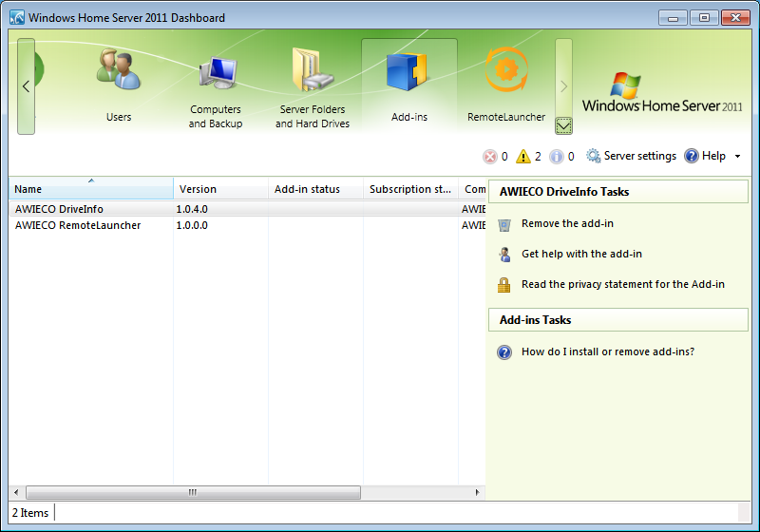This screenshot has width=760, height=532.
Task: Expand the navigation overflow dropdown arrow
Action: [563, 126]
